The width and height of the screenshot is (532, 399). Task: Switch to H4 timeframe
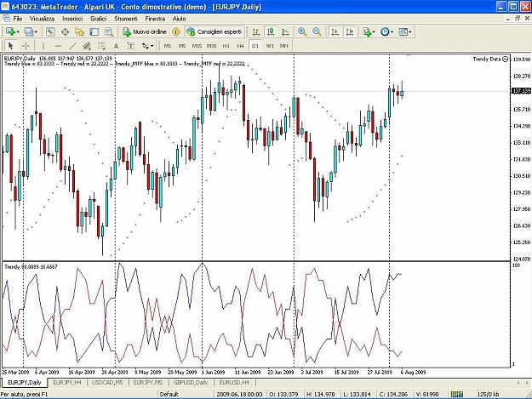click(241, 46)
